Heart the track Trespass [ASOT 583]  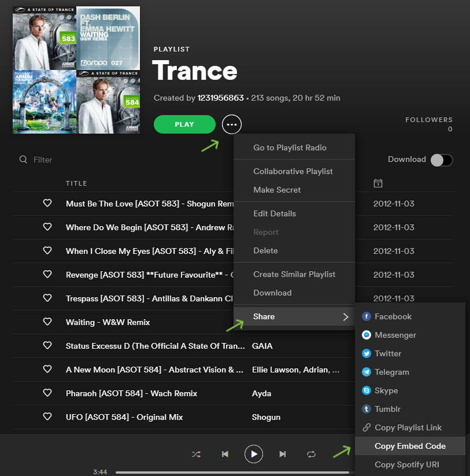tap(47, 298)
